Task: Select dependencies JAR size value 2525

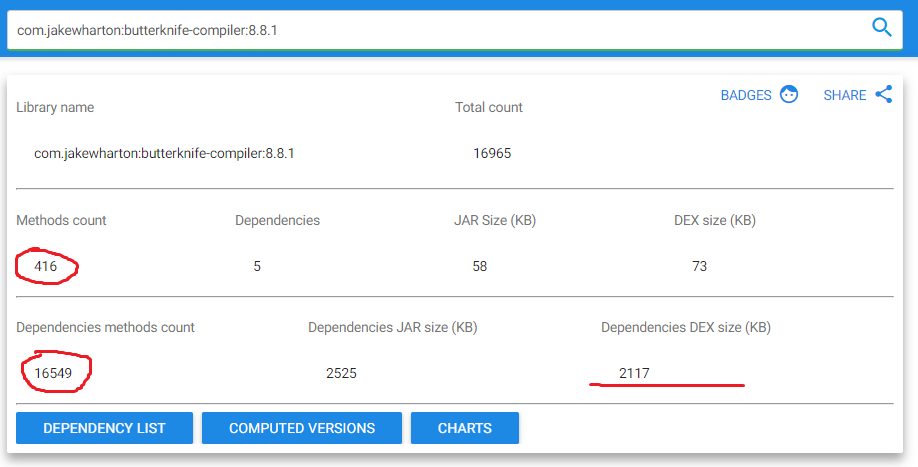Action: pyautogui.click(x=341, y=373)
